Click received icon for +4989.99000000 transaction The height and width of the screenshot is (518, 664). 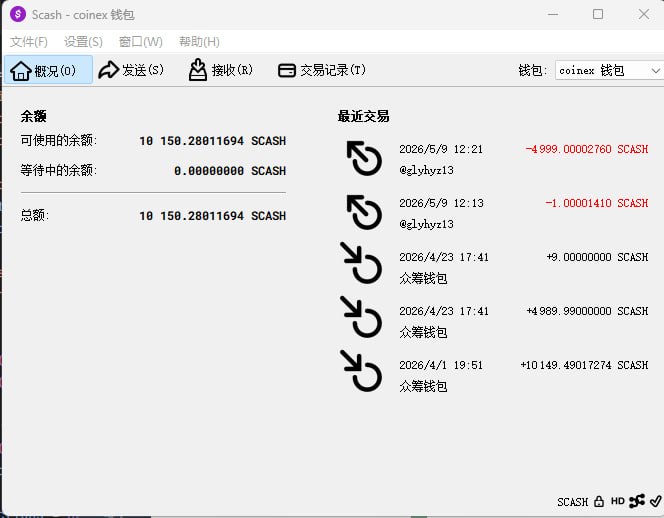click(361, 317)
